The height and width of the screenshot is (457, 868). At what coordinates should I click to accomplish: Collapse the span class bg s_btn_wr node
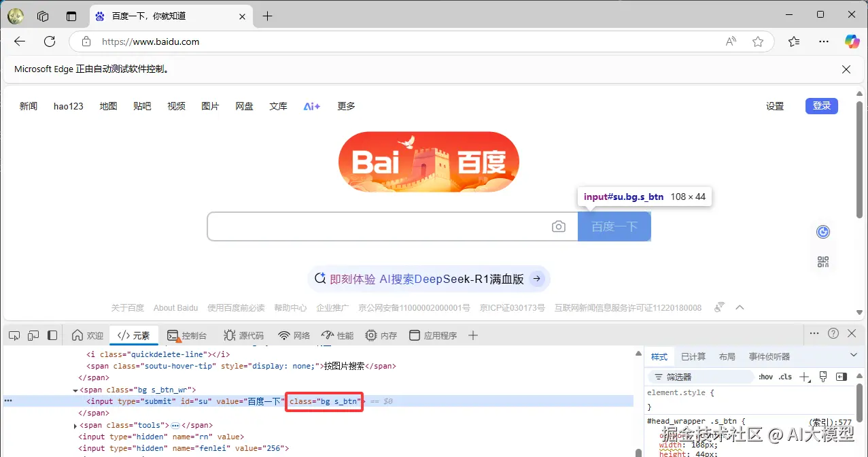pyautogui.click(x=75, y=390)
